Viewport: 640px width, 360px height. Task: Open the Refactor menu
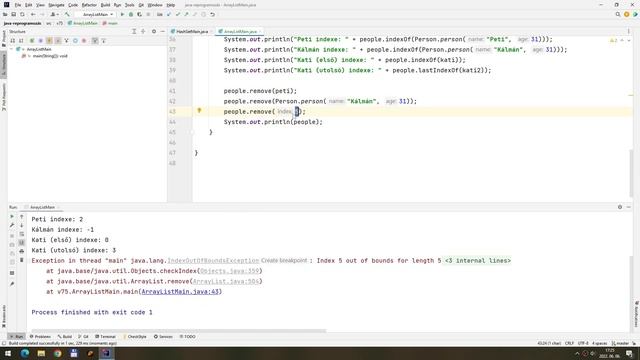tap(89, 5)
